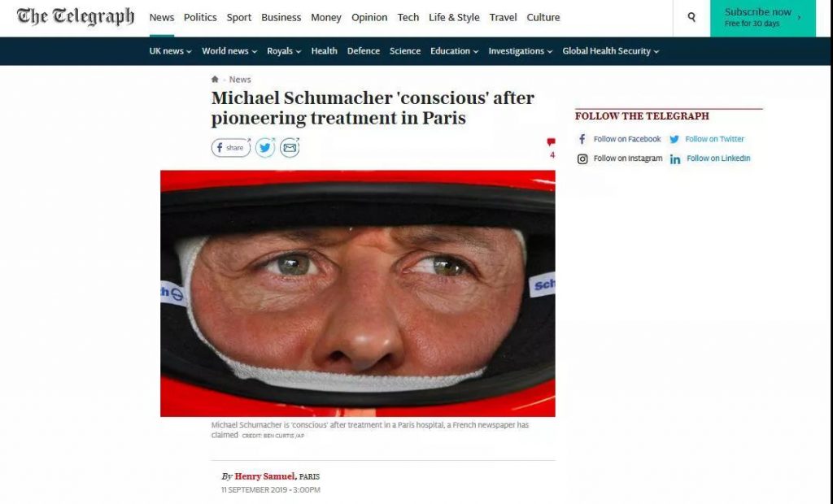
Task: Click Follow on Facebook link
Action: click(x=627, y=139)
